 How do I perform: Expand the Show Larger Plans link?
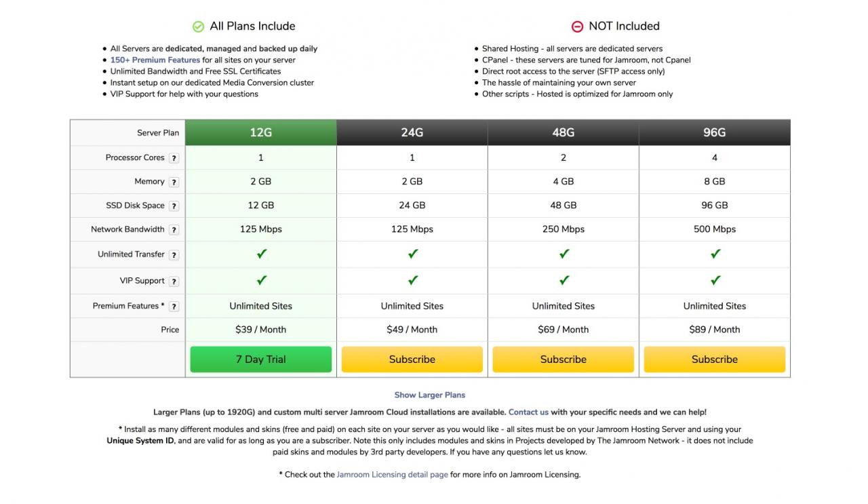[430, 395]
